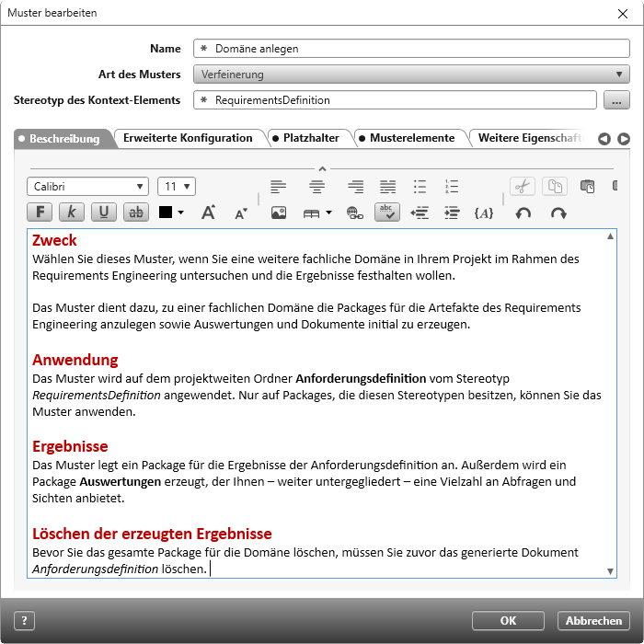Click the redo arrow icon
Screen dimensions: 644x644
[x=558, y=213]
